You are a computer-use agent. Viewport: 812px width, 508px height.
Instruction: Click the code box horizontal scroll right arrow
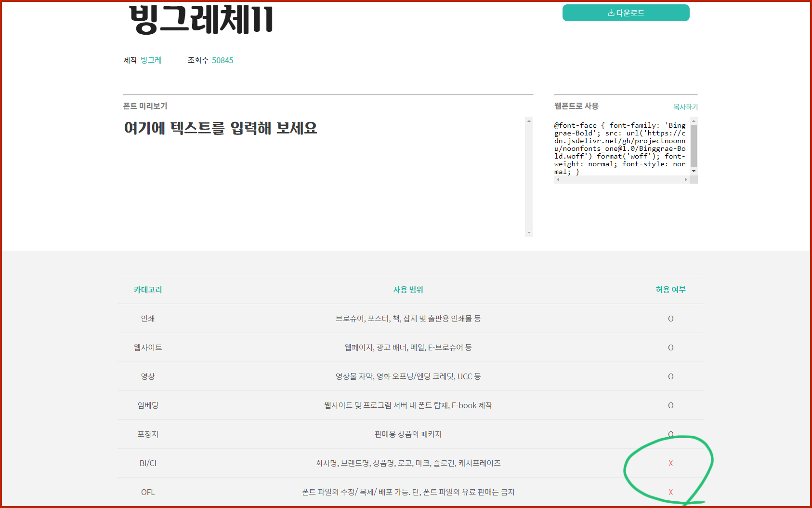(686, 179)
